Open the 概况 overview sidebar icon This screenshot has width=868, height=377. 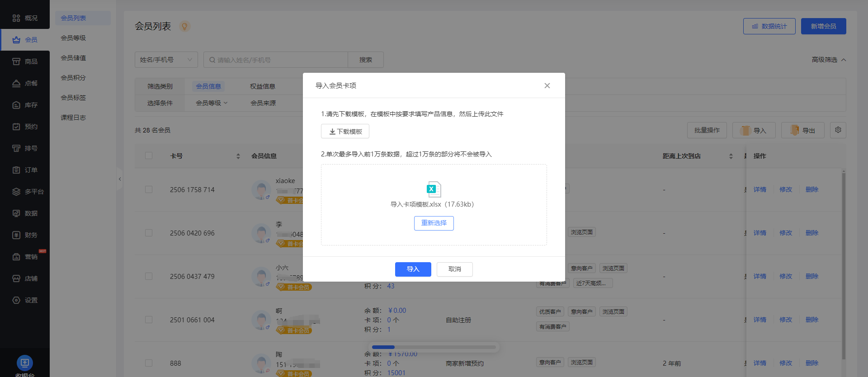[x=16, y=18]
